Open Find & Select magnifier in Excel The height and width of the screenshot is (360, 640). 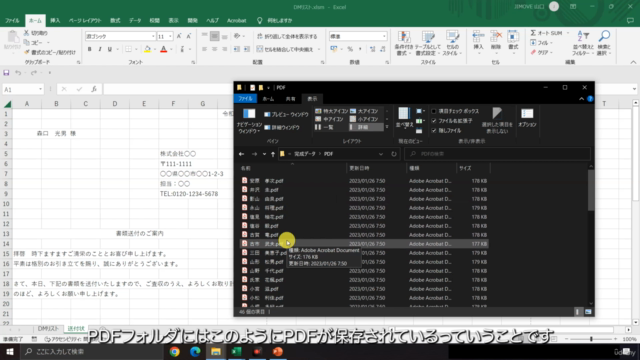[604, 43]
